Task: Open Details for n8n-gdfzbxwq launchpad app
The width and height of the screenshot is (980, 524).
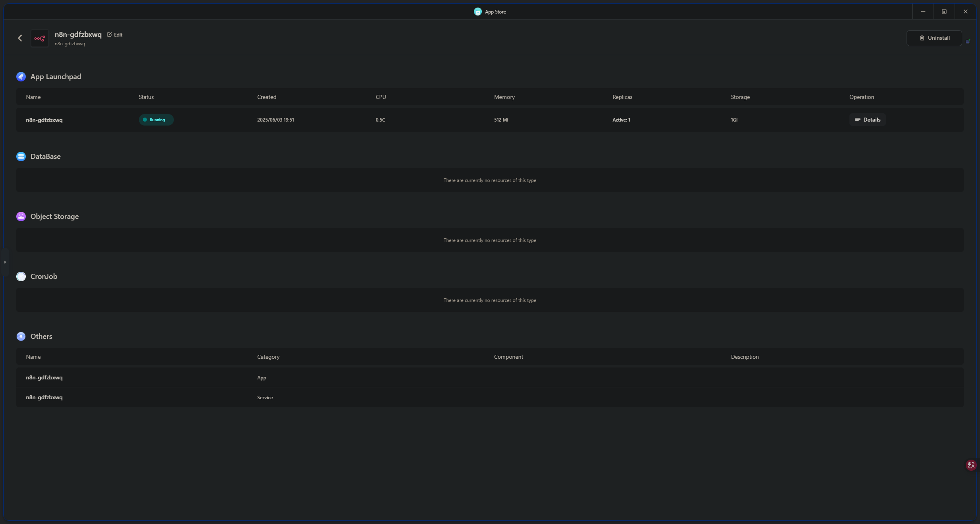Action: pos(867,120)
